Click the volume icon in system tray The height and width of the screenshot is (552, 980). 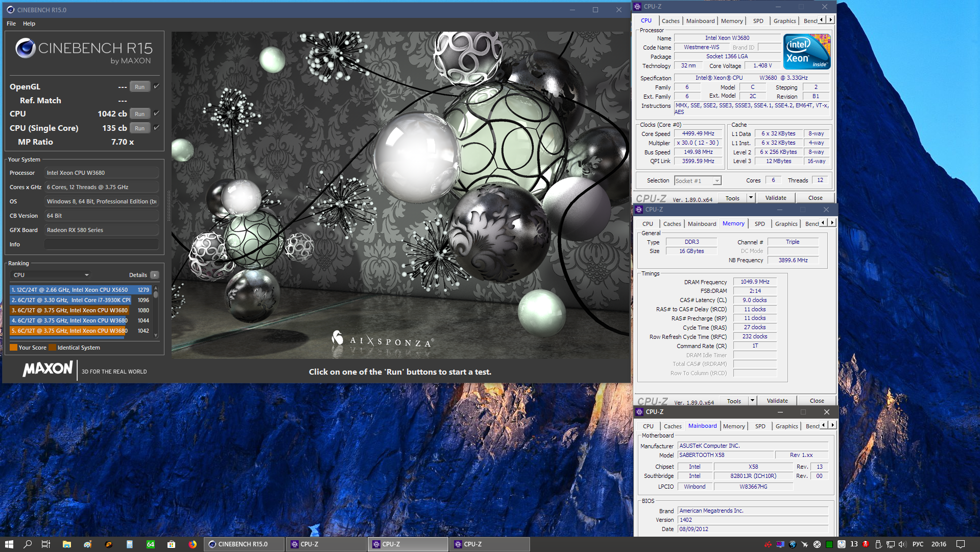(901, 544)
